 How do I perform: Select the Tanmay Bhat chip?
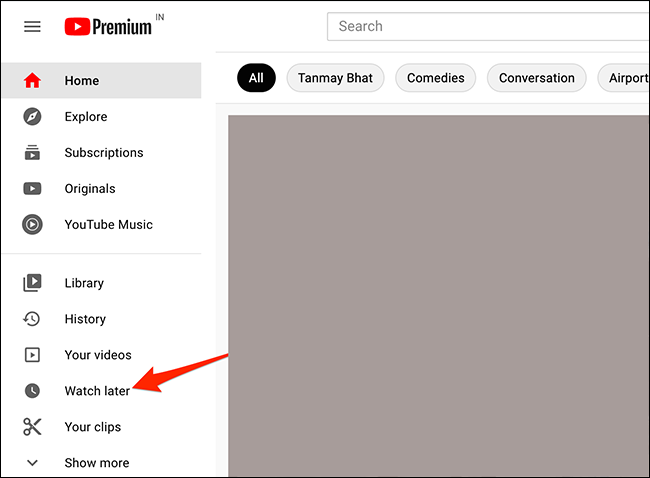click(335, 78)
